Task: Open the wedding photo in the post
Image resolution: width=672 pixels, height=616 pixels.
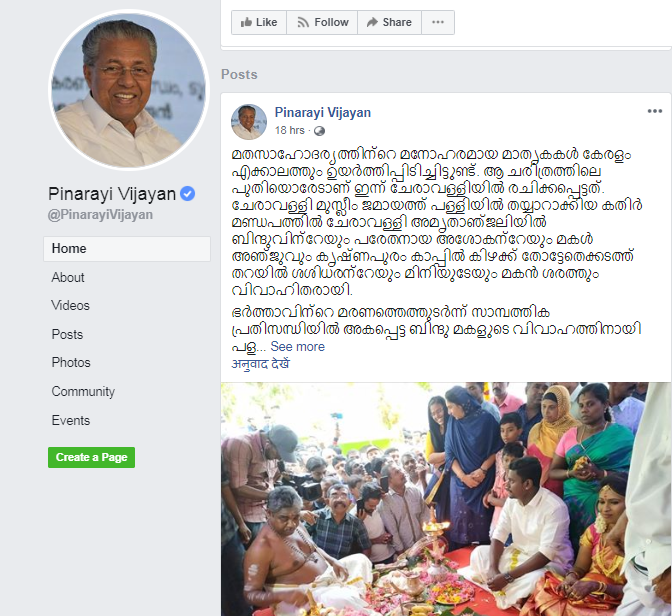Action: [446, 499]
